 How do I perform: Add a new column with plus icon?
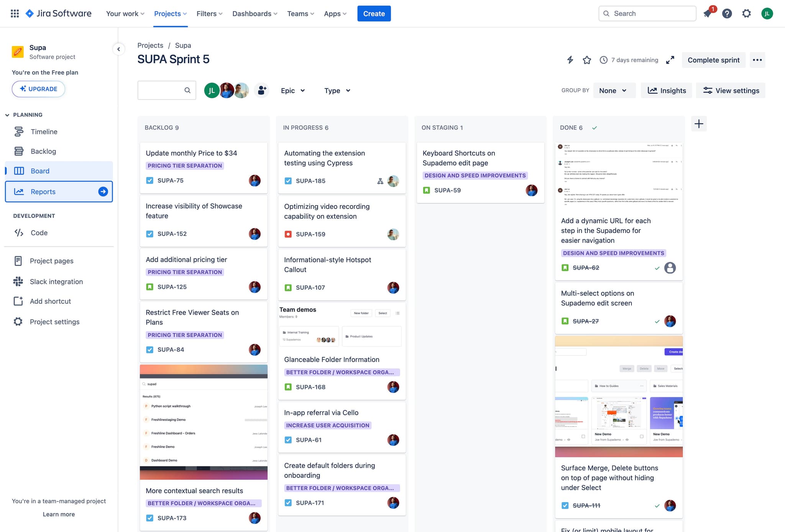pos(699,124)
